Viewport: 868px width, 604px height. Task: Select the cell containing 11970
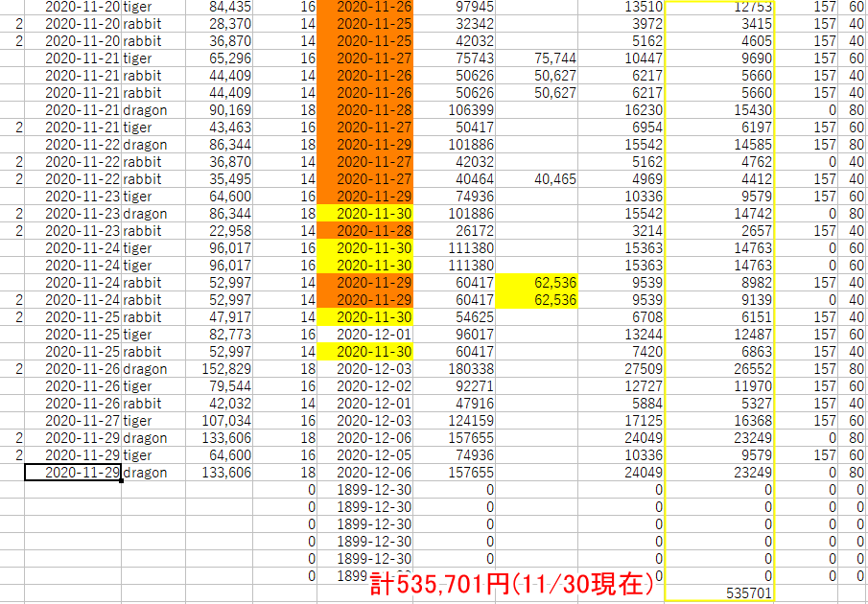click(719, 386)
